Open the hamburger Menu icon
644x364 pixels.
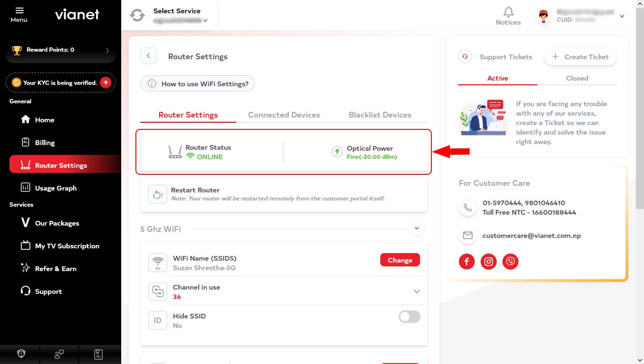19,10
